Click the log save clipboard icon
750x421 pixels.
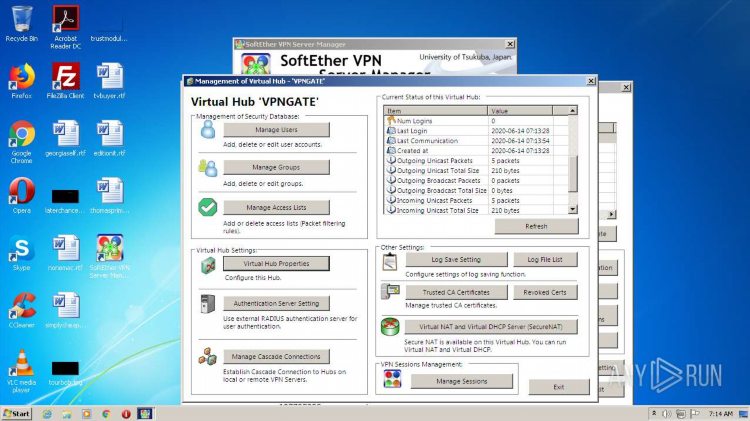(390, 262)
